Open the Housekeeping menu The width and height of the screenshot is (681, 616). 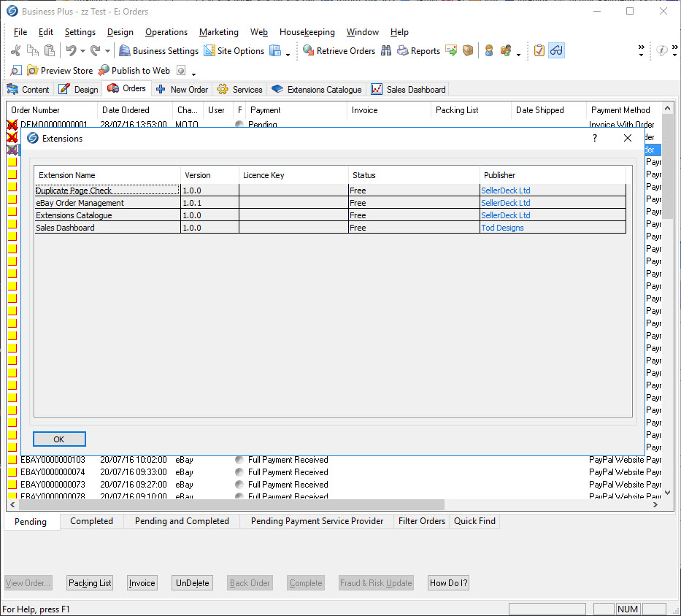307,32
